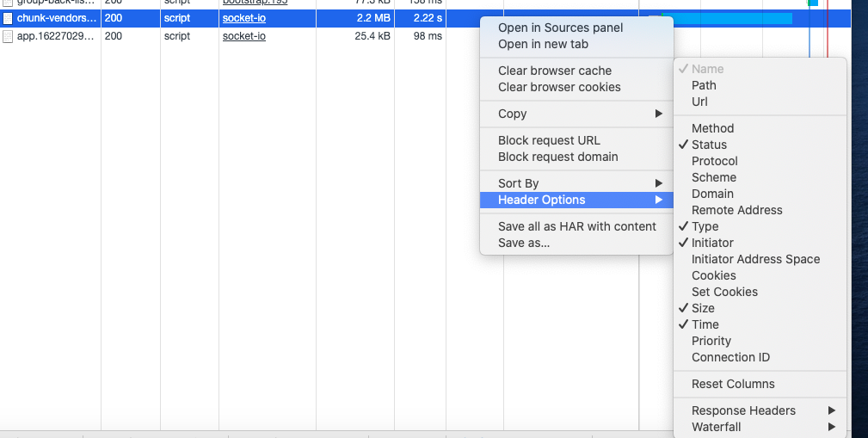Click the document icon next to app.16227029
Screen dimensions: 868x438
[7, 36]
